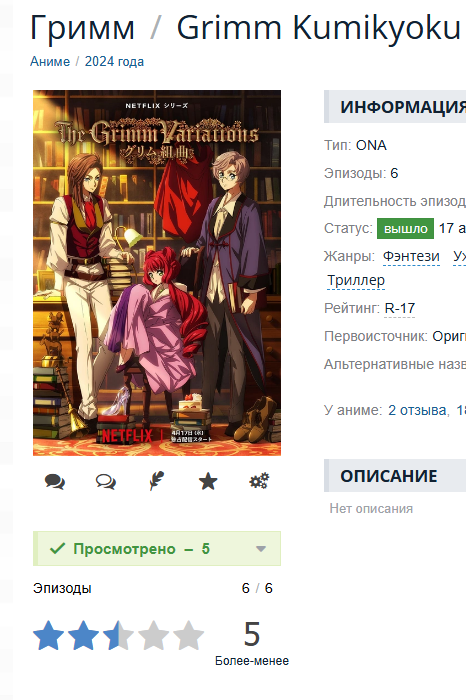This screenshot has height=700, width=466.
Task: Write a review with the feather quill icon
Action: coord(157,481)
